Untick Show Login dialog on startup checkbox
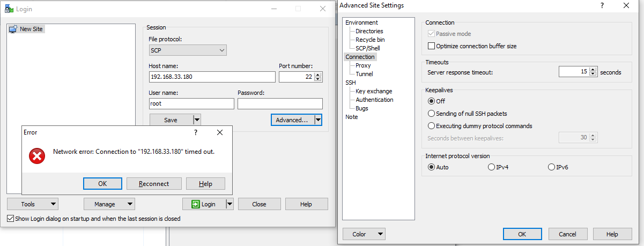Screen dimensions: 644x246 (x=10, y=219)
